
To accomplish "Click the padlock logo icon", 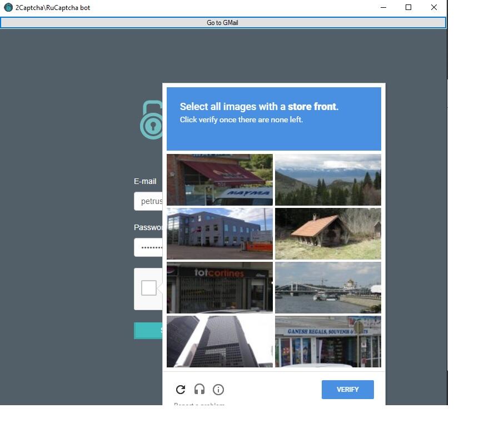I will [x=151, y=120].
